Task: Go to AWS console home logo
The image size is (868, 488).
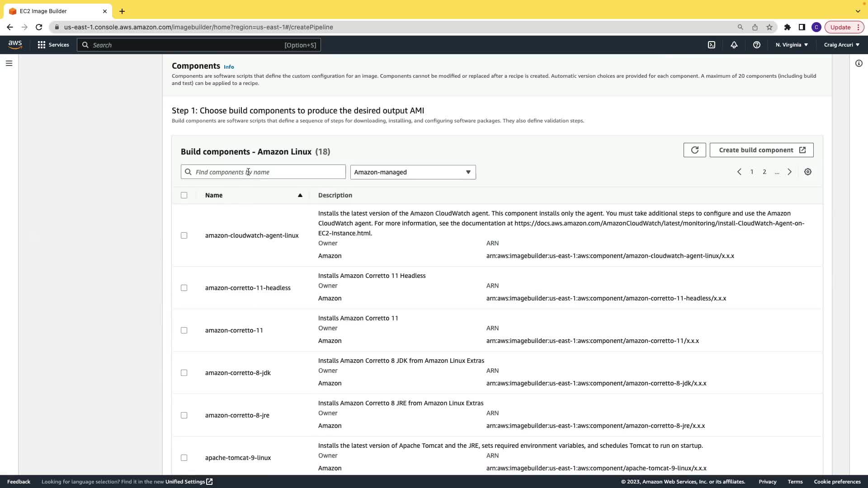Action: pos(15,44)
